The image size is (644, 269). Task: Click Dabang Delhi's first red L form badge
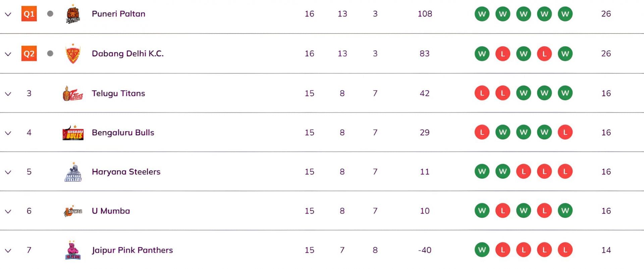(x=503, y=54)
